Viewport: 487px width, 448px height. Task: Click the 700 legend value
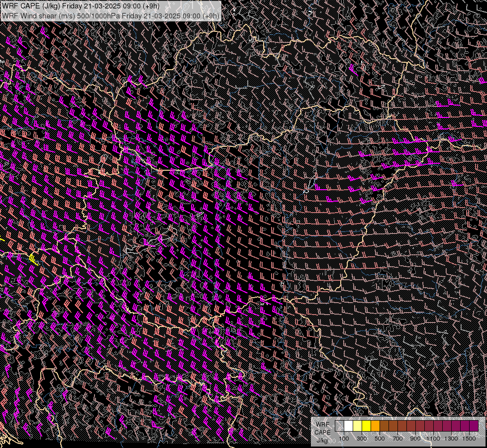coord(397,439)
